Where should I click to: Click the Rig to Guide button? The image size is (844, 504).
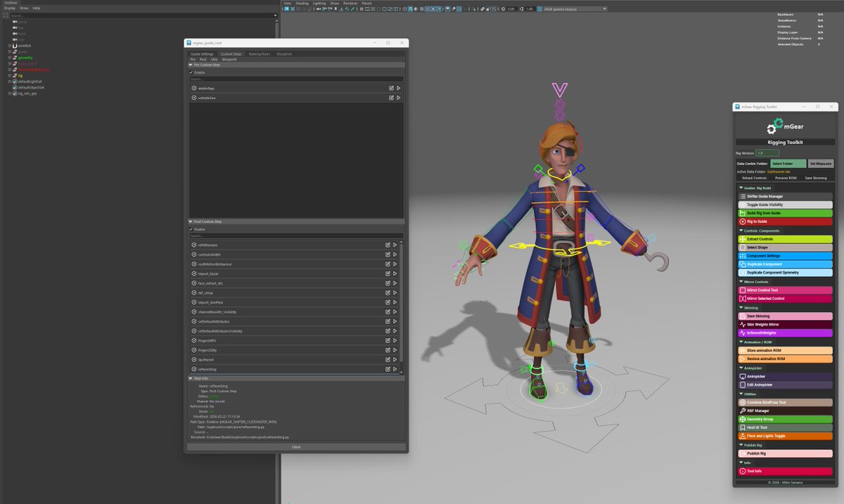pyautogui.click(x=785, y=221)
